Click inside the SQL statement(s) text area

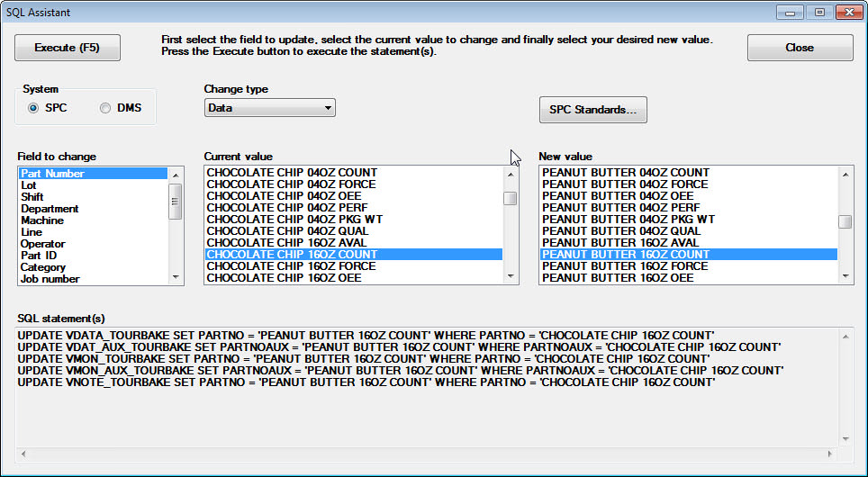point(428,414)
